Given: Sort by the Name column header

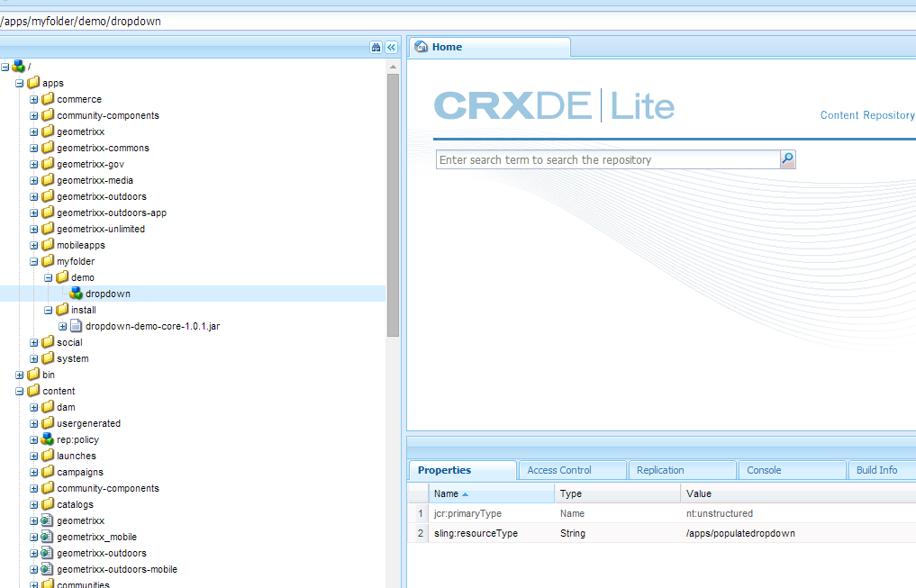Looking at the screenshot, I should pos(491,494).
